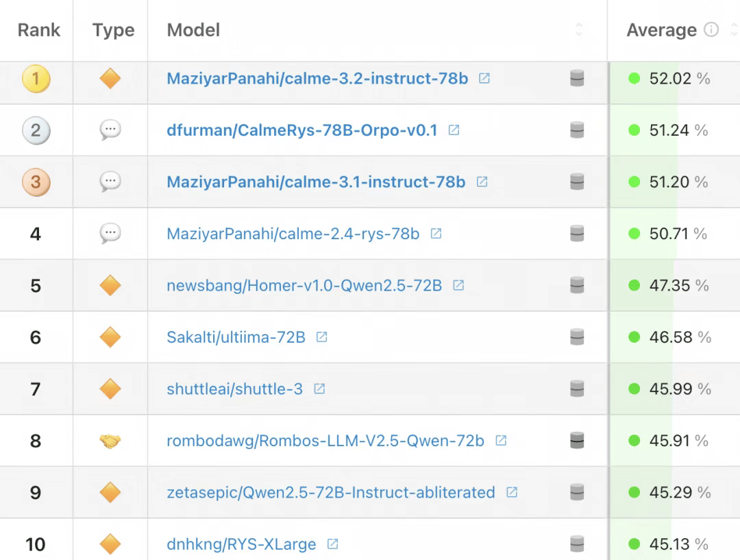Click chat bubble type icon for CalmeRys-78B-Orpo-v0.1
Screen dimensions: 740x560
(110, 130)
